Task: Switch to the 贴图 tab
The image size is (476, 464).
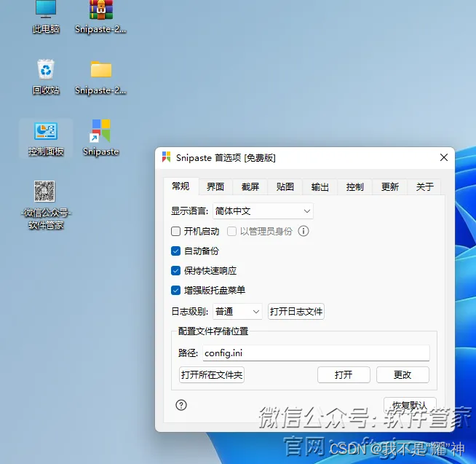Action: [x=285, y=186]
